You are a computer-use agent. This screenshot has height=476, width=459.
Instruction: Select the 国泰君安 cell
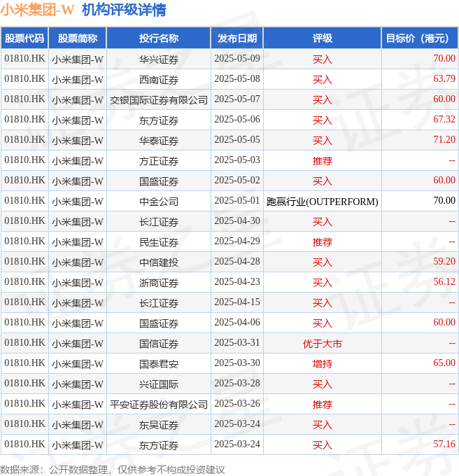point(159,364)
